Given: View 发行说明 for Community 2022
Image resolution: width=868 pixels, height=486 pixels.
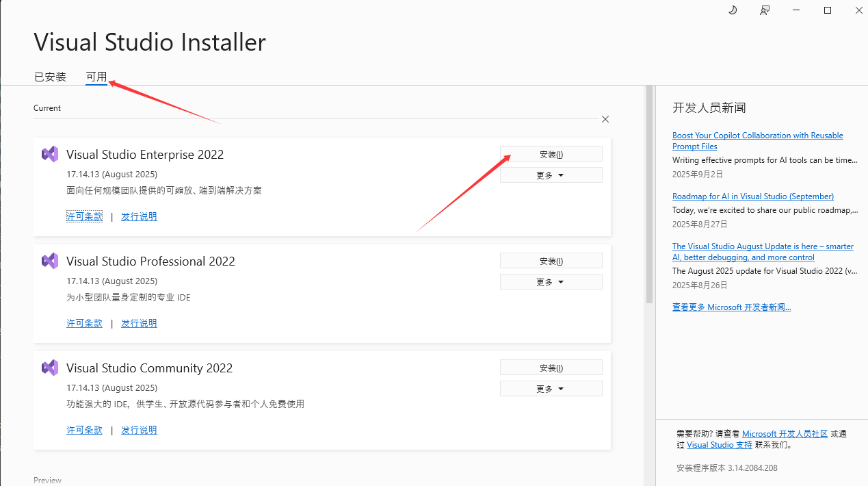Looking at the screenshot, I should (x=139, y=430).
